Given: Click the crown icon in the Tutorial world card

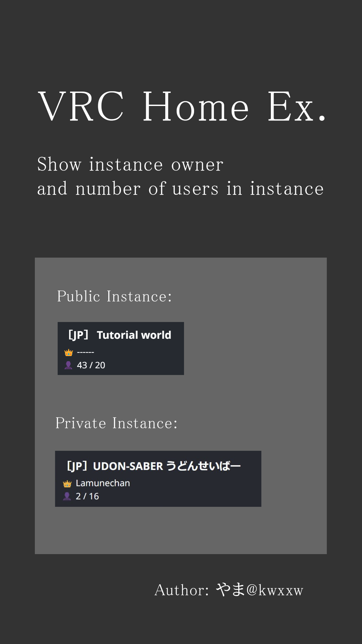Looking at the screenshot, I should 68,353.
